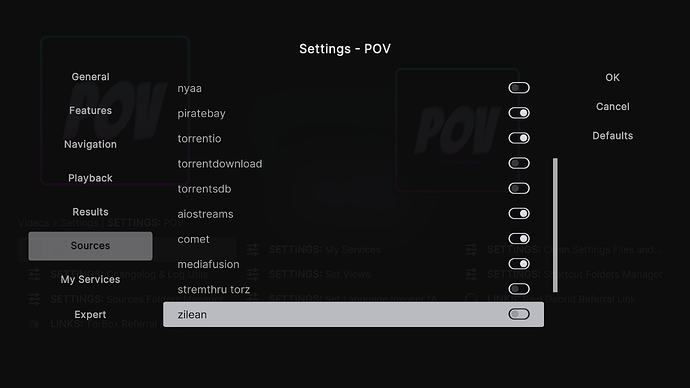Toggle the highlighted zilean source on

519,314
